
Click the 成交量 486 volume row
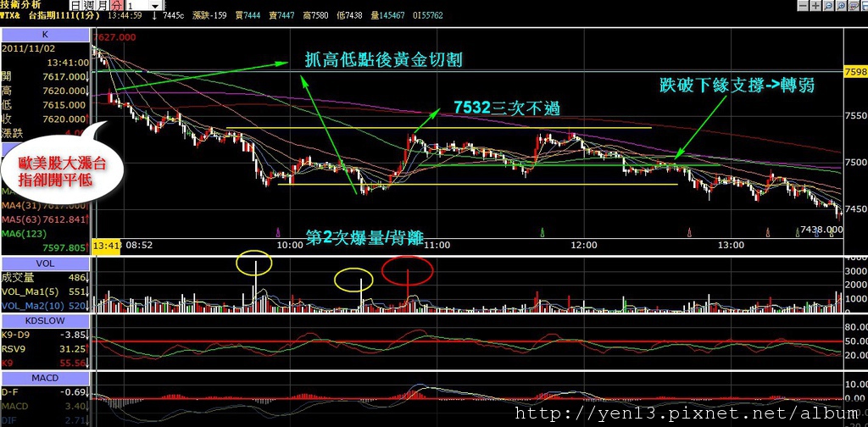click(x=46, y=278)
